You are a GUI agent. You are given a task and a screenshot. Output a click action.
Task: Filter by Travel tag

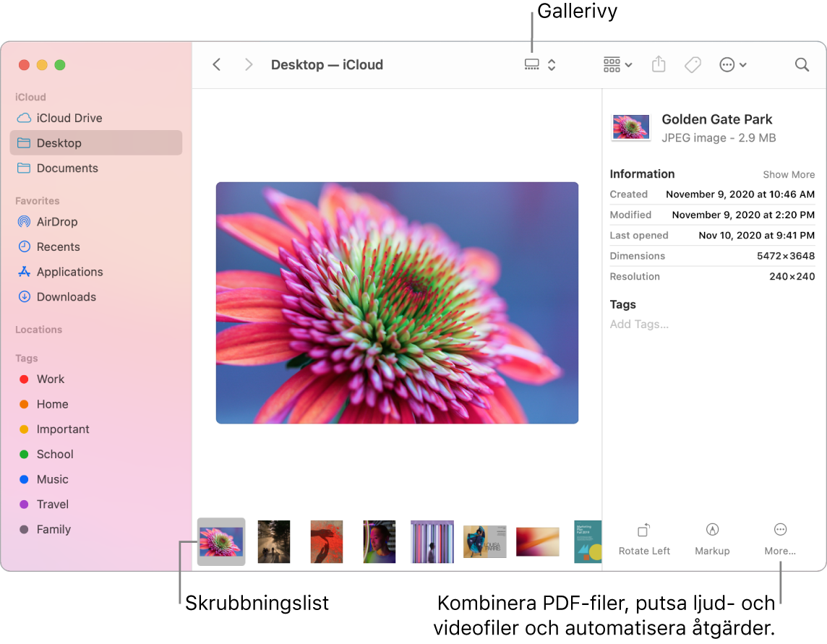96,505
